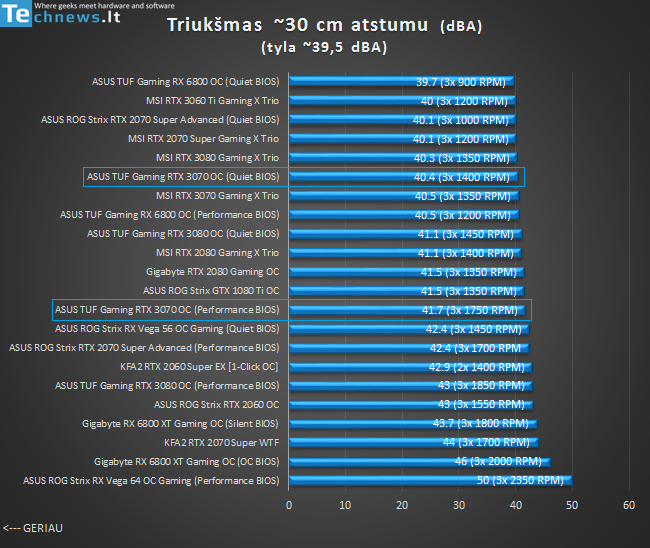This screenshot has width=650, height=548.
Task: Select the label 'ASUS ROG Strix RTX 2060 OC'
Action: click(x=216, y=405)
